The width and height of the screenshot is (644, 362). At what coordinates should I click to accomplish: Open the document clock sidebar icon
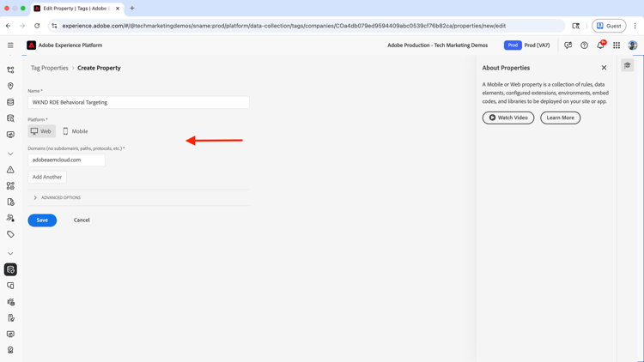tap(10, 202)
